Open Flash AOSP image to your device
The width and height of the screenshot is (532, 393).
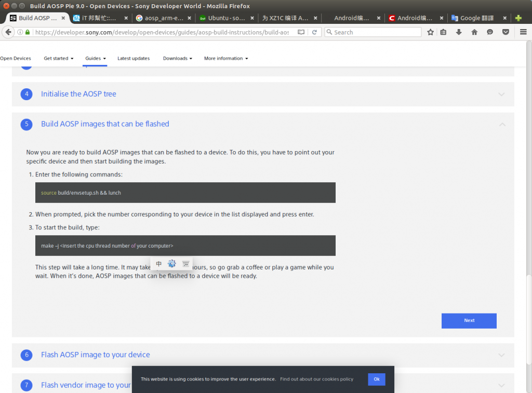point(96,355)
